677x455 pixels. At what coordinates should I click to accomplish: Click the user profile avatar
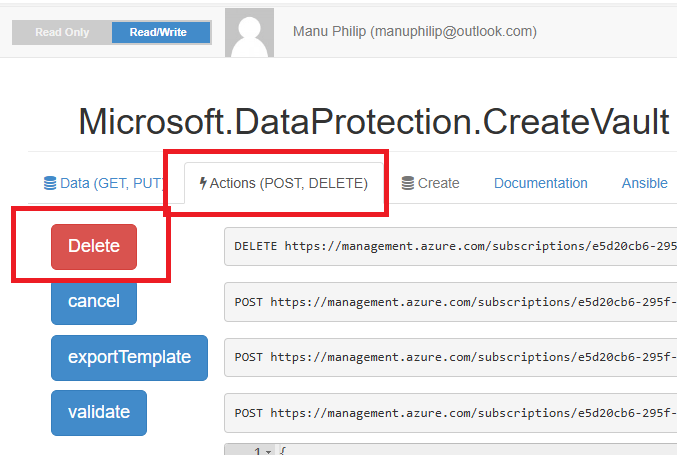point(250,33)
